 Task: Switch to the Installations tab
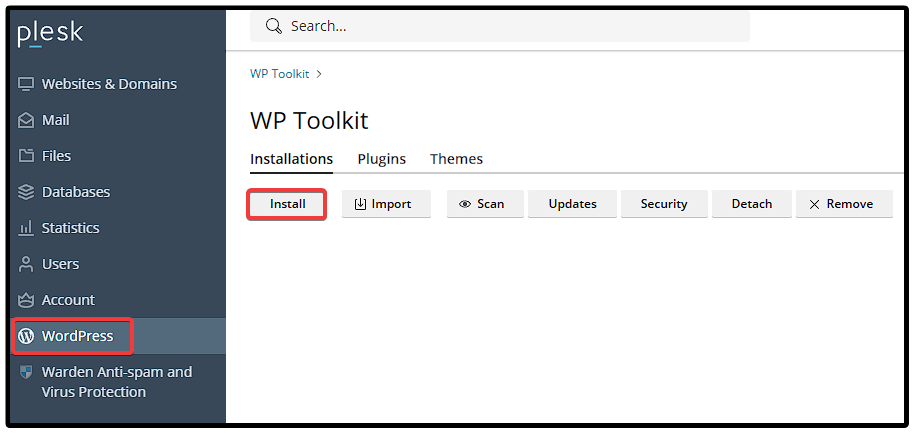(291, 159)
